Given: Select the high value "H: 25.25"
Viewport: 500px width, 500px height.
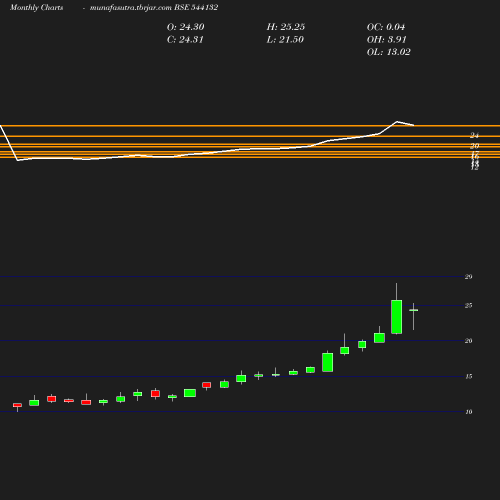Looking at the screenshot, I should click(x=286, y=27).
